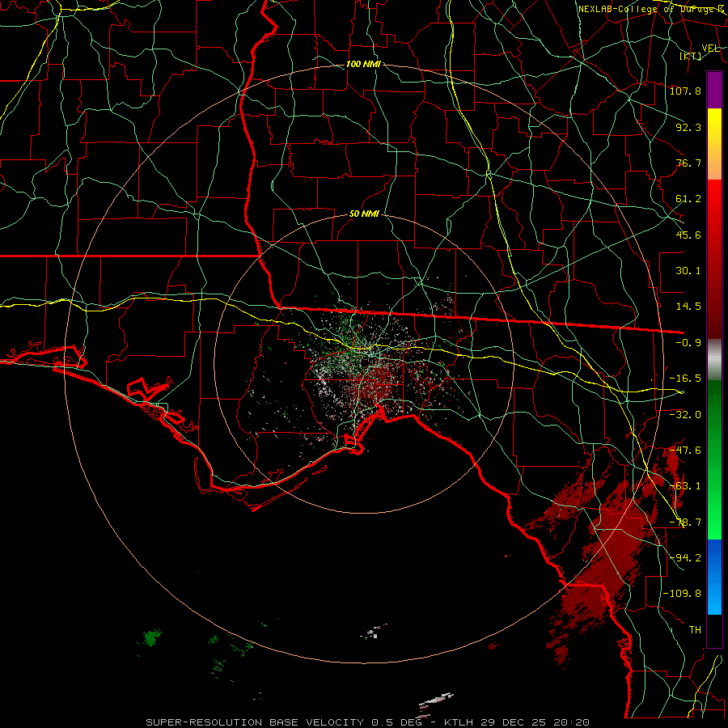
Task: Click the [KT] units label
Action: tap(691, 56)
